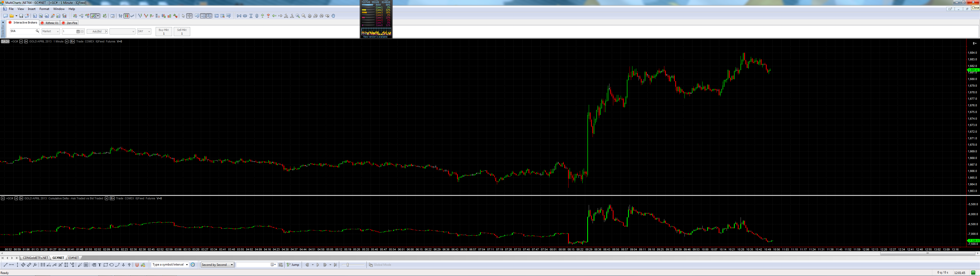Expand the Open workspace folder dropdown arrow

click(x=16, y=16)
